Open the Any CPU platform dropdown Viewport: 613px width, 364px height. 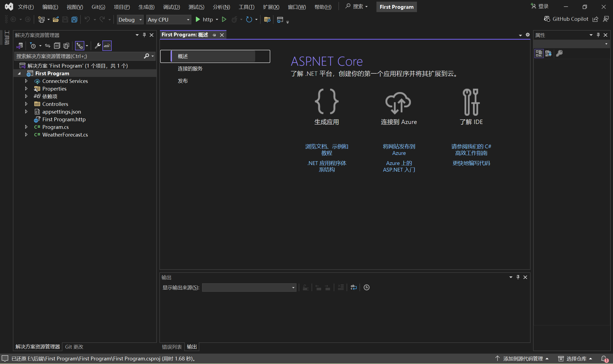(x=168, y=20)
